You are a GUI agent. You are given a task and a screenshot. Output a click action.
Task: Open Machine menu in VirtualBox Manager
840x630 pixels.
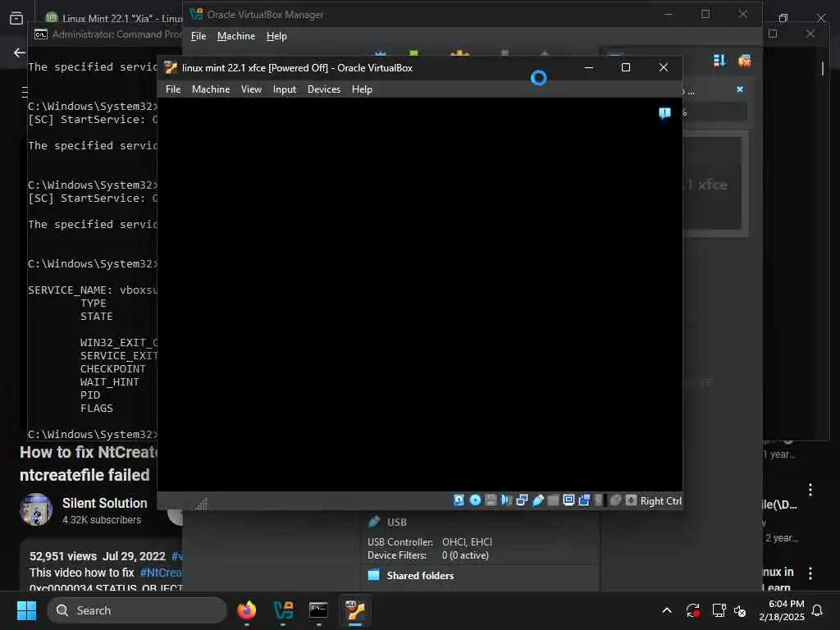(236, 36)
